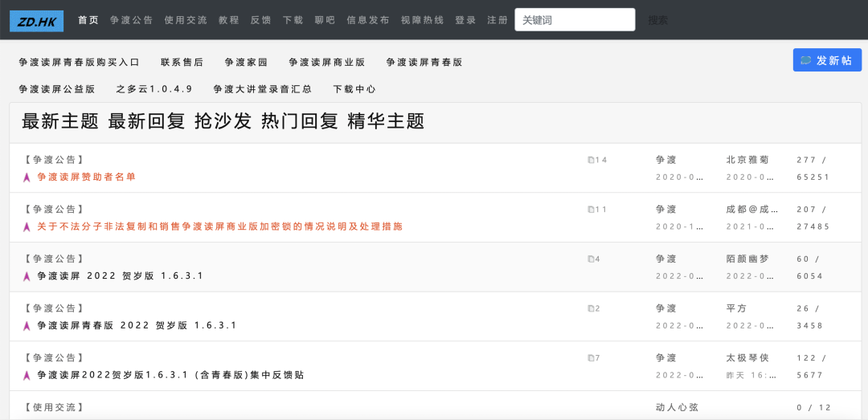Open 反馈 in the navigation bar
This screenshot has width=868, height=420.
pos(260,20)
